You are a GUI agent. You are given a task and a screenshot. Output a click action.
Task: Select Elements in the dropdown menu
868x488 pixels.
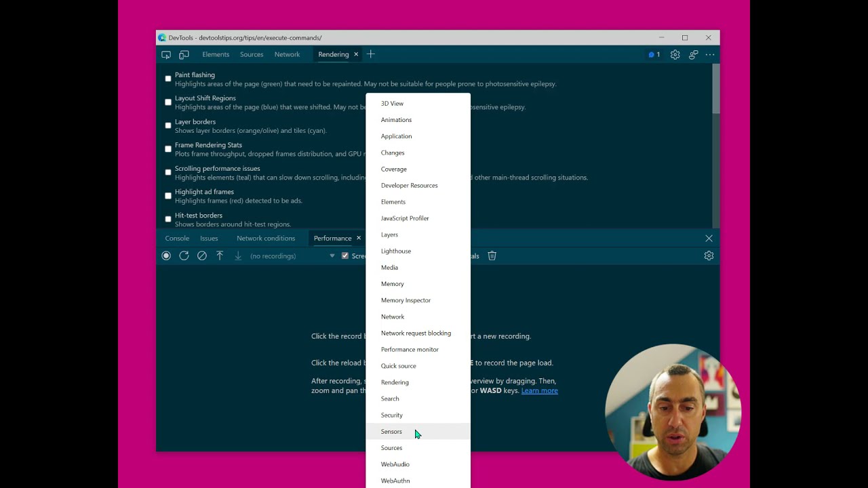(418, 202)
